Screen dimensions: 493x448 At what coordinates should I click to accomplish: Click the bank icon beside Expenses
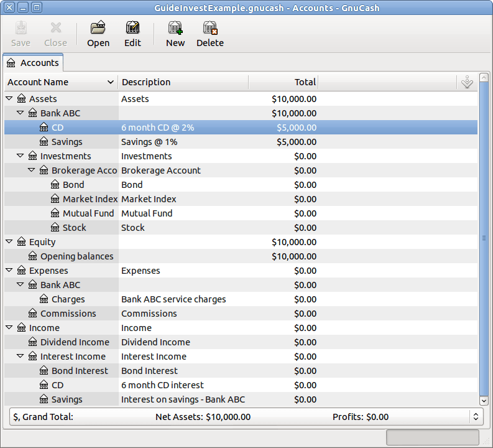coord(21,270)
